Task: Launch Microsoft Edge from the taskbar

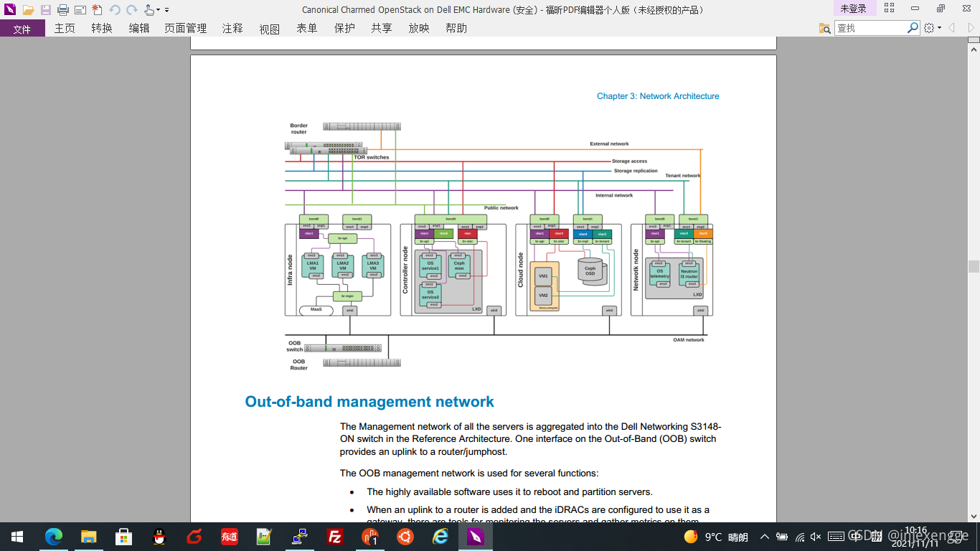Action: pyautogui.click(x=54, y=537)
